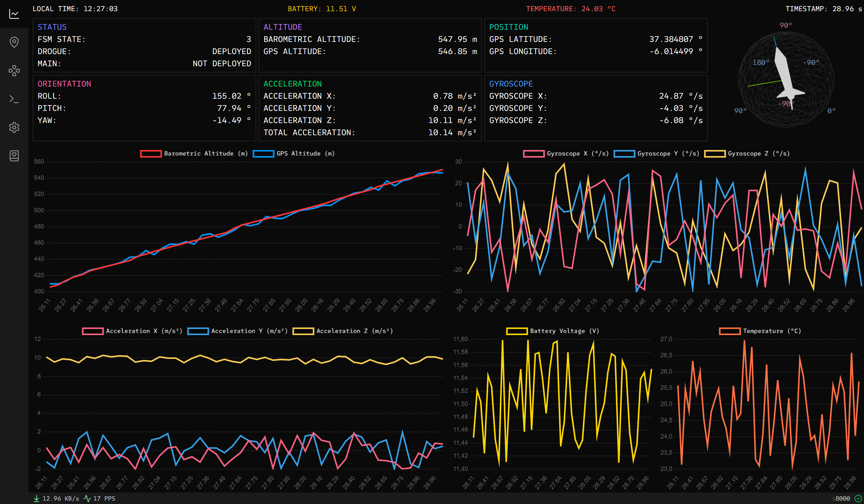Viewport: 864px width, 504px height.
Task: Open the GPS map view
Action: click(x=14, y=42)
